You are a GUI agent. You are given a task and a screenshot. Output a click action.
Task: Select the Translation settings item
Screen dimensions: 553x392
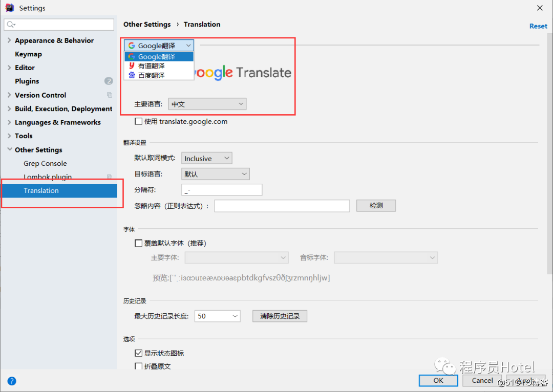pyautogui.click(x=59, y=191)
